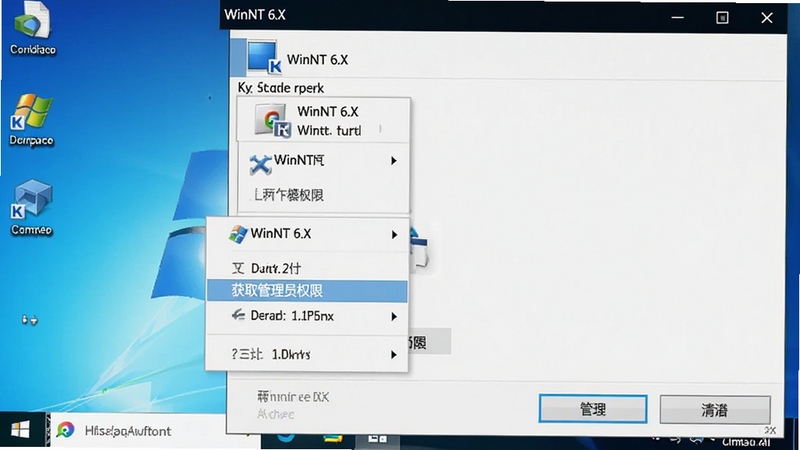Image resolution: width=800 pixels, height=450 pixels.
Task: Expand the Derad: 1.1P5nx submenu arrow
Action: pos(394,317)
